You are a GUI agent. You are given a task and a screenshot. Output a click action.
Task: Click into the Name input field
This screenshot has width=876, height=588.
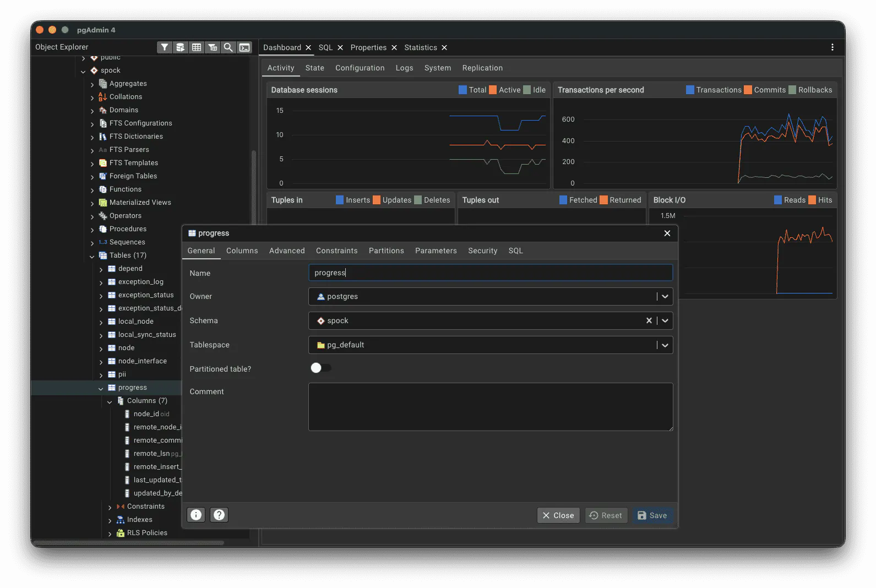click(491, 273)
